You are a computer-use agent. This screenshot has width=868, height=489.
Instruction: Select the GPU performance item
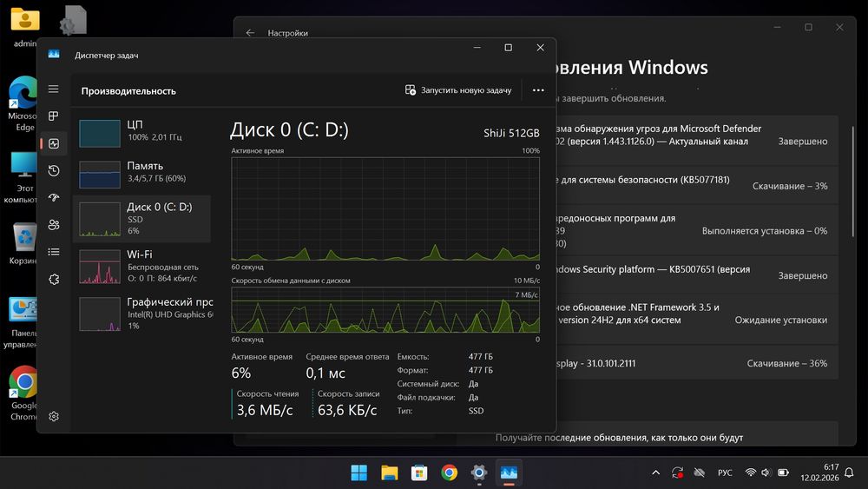tap(142, 314)
